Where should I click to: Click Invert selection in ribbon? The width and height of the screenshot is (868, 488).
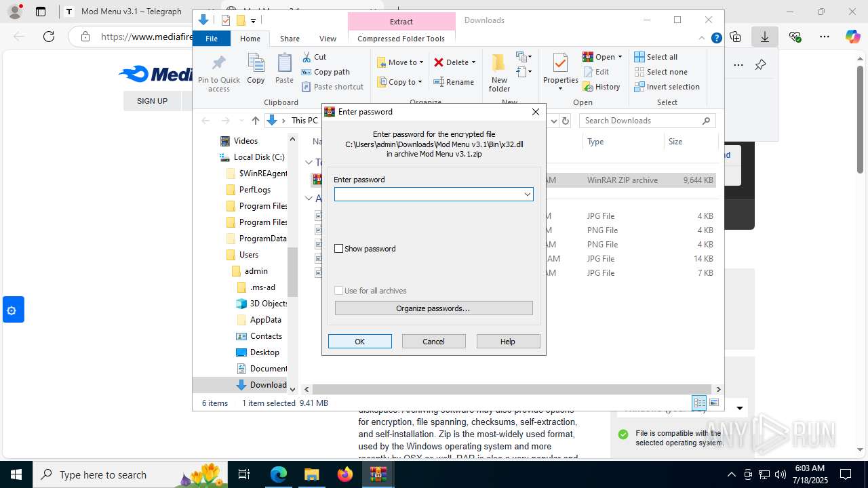(x=667, y=87)
